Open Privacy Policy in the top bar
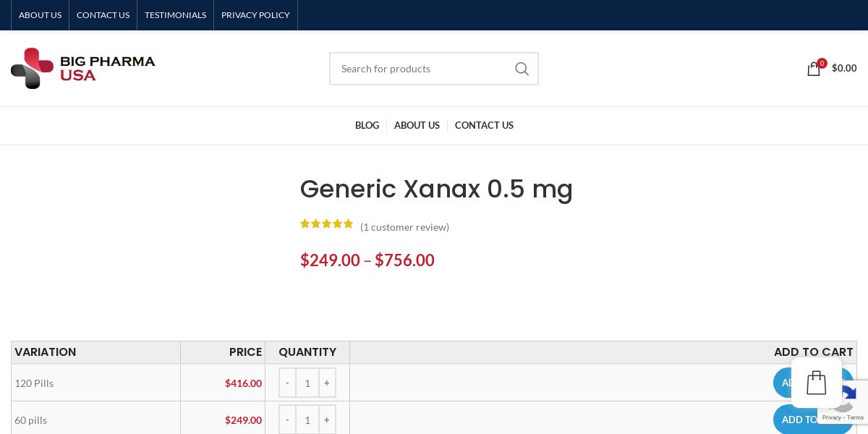This screenshot has width=868, height=434. [255, 15]
